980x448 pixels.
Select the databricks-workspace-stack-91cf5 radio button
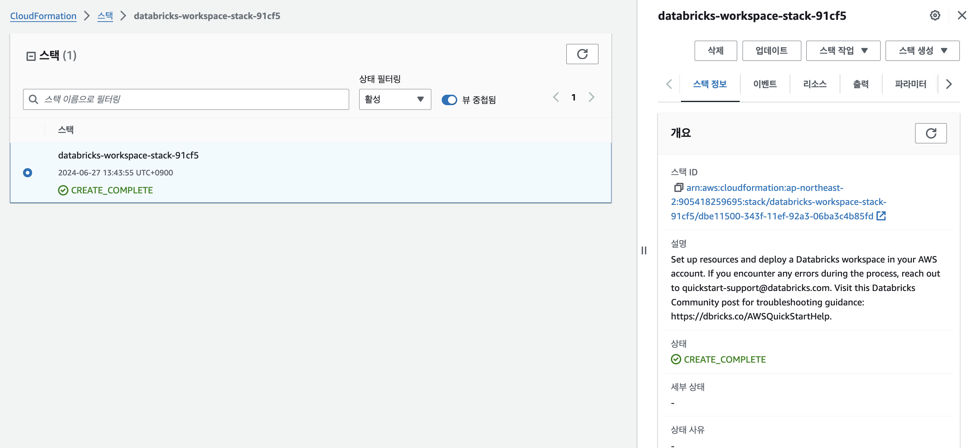27,173
